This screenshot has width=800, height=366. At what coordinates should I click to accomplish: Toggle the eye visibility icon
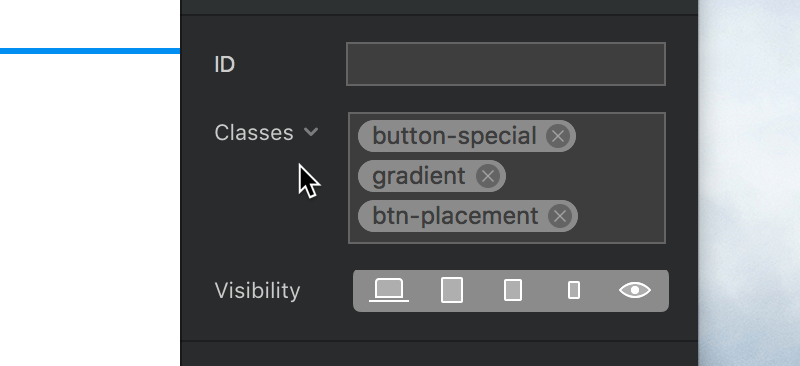pos(635,290)
